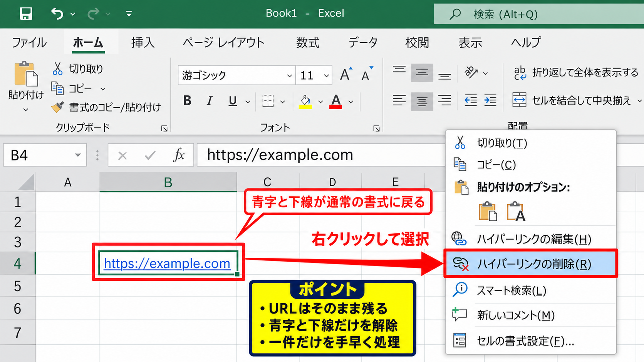The image size is (644, 362).
Task: Open the フォント dialog launcher
Action: 376,128
